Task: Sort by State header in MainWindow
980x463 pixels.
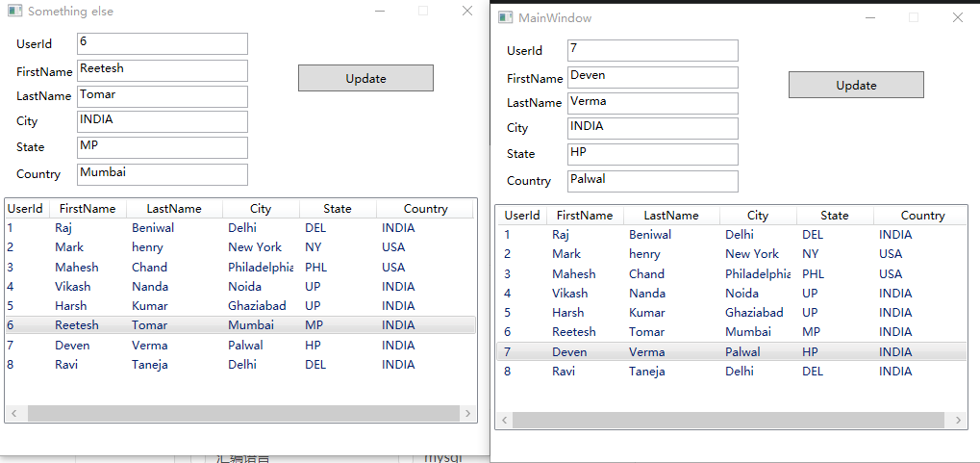Action: click(x=835, y=216)
